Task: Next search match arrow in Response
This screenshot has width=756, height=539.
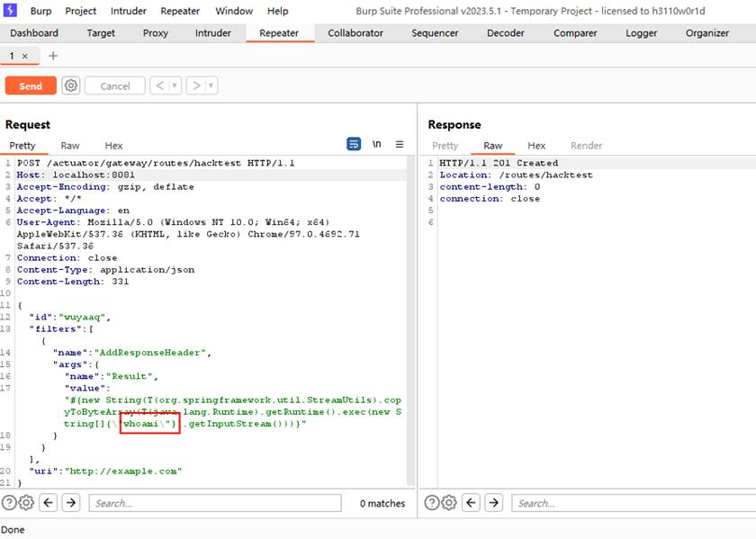Action: 494,503
